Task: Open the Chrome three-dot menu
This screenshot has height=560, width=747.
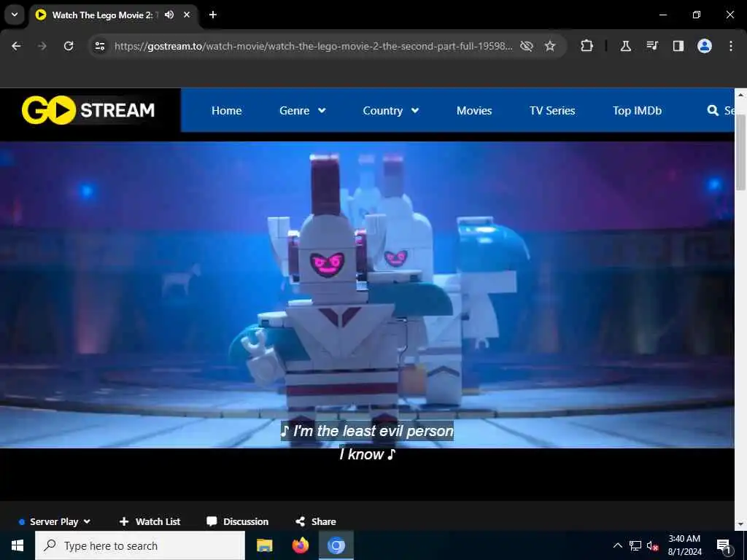Action: 730,46
